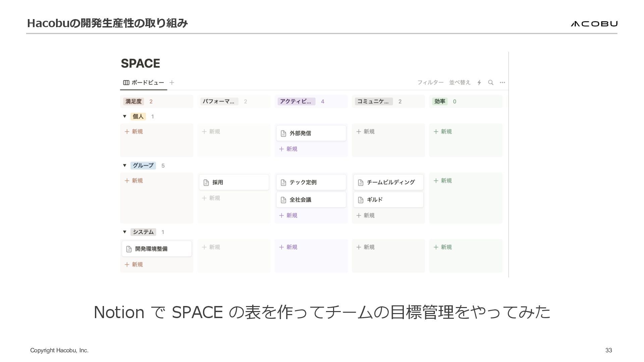Viewport: 644px width, 362px height.
Task: Add 新規 below the 外部発信 card
Action: click(x=288, y=149)
